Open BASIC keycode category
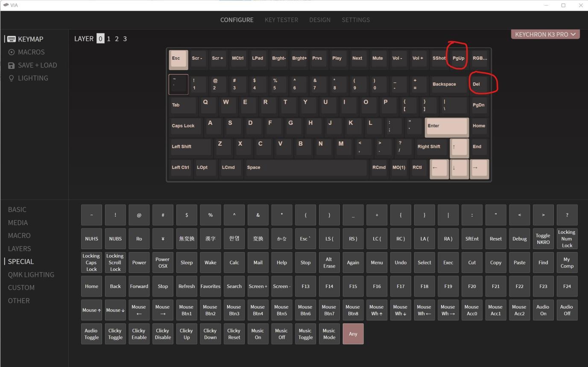Viewport: 588px width, 367px height. click(x=17, y=209)
